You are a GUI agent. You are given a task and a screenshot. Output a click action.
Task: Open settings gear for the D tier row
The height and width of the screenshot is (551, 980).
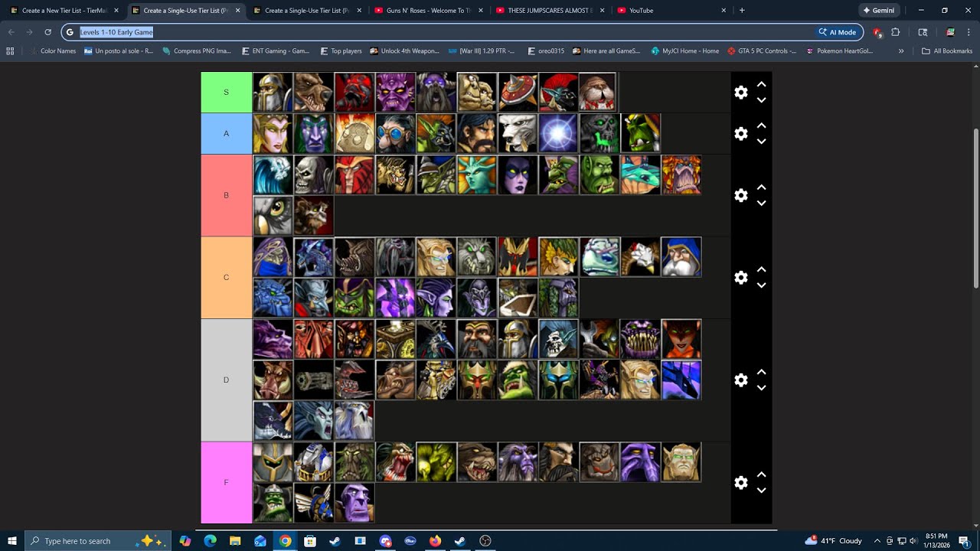pos(740,380)
